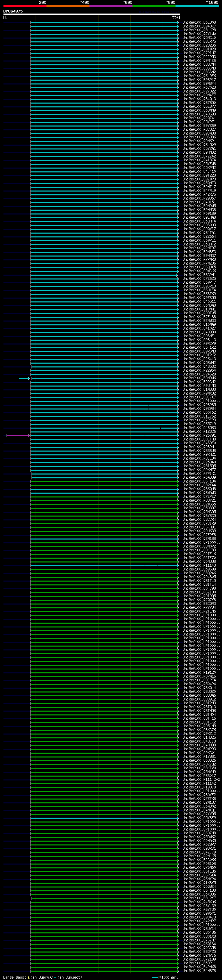Open hit UniRef100_P26791
This screenshot has height=980, width=222.
[199, 436]
